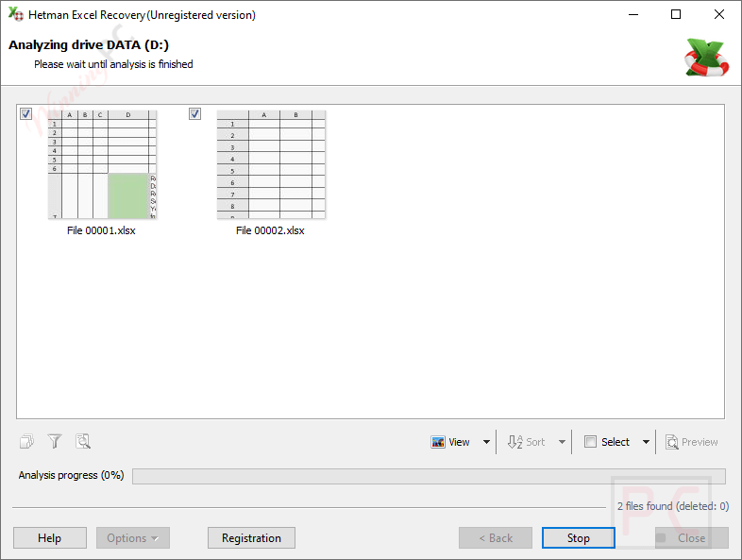Click the Sort label in the toolbar

535,442
